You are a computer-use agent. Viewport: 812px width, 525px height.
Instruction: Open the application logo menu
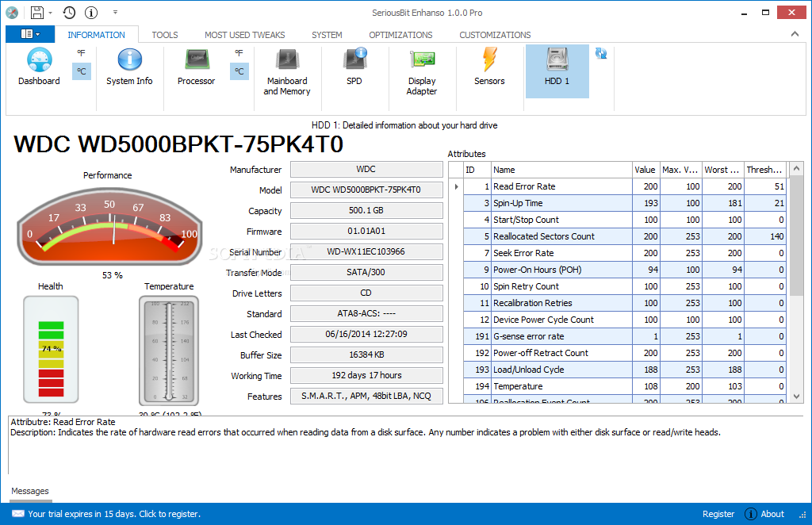tap(12, 13)
